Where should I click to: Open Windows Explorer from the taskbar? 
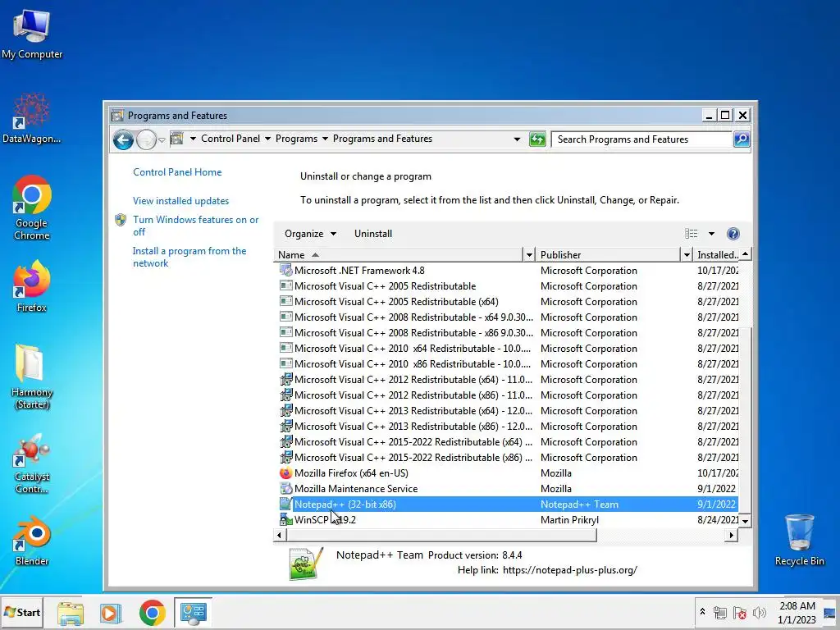click(71, 613)
